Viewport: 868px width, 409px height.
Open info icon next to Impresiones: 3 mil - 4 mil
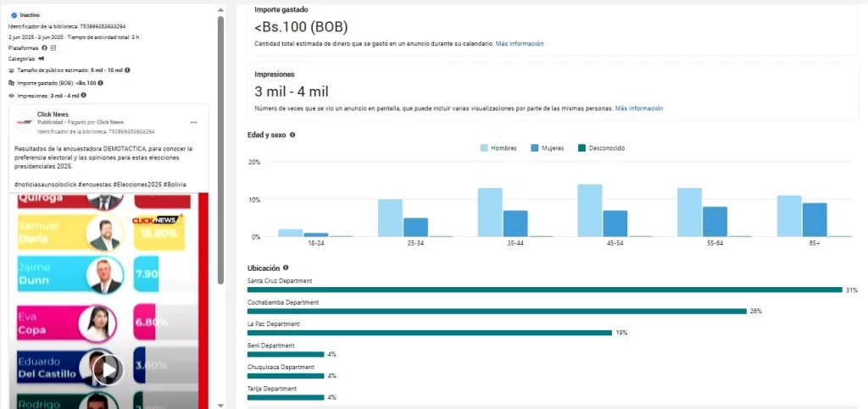pos(83,96)
